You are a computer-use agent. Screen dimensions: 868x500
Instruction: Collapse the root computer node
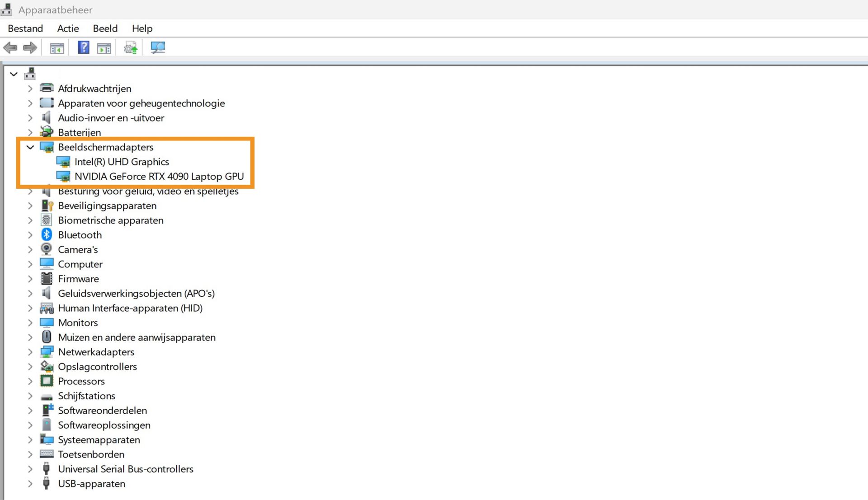pyautogui.click(x=14, y=74)
